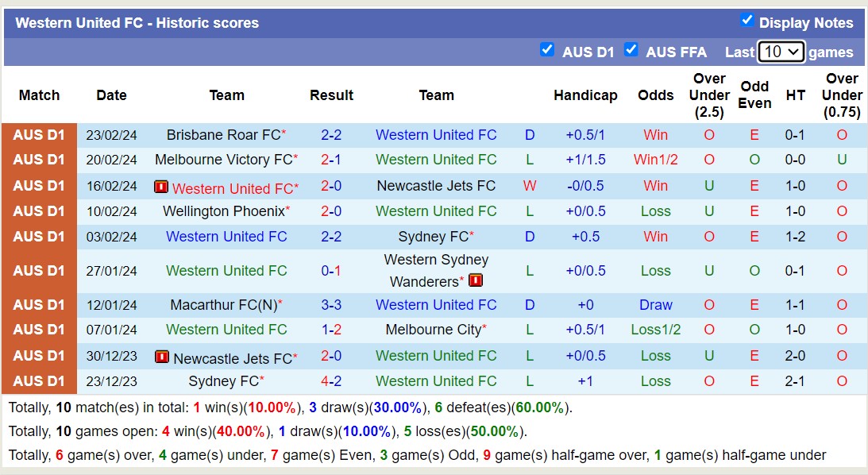Viewport: 868px width, 475px height.
Task: Click the Win odds in the top row
Action: [x=655, y=134]
